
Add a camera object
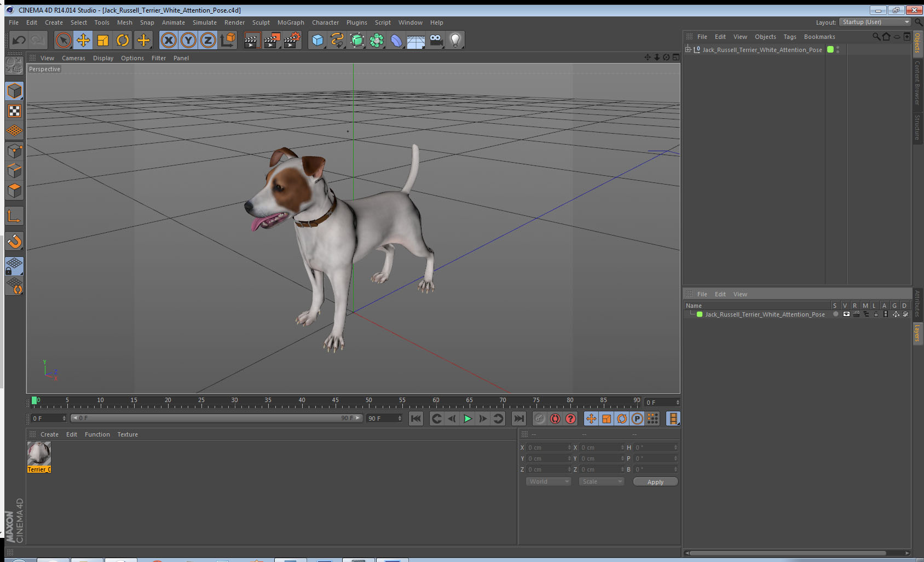tap(436, 40)
